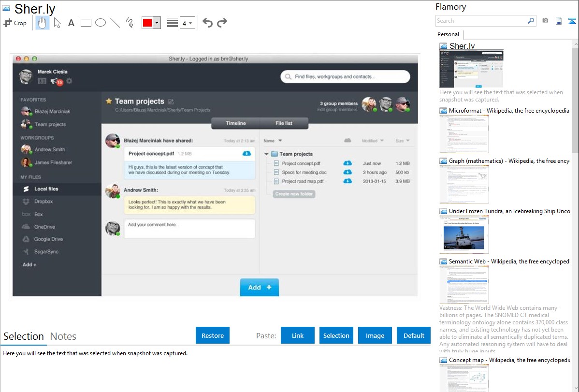
Task: Click the paste Link button
Action: coord(298,335)
